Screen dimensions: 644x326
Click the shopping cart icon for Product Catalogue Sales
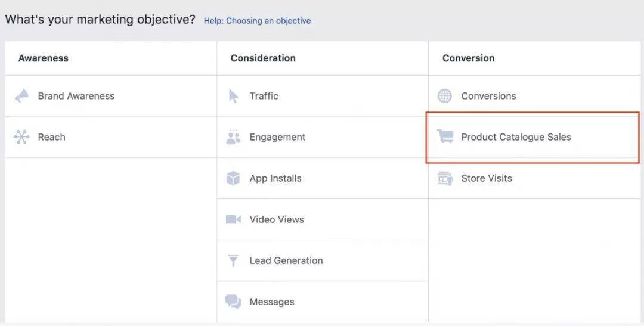(x=445, y=136)
